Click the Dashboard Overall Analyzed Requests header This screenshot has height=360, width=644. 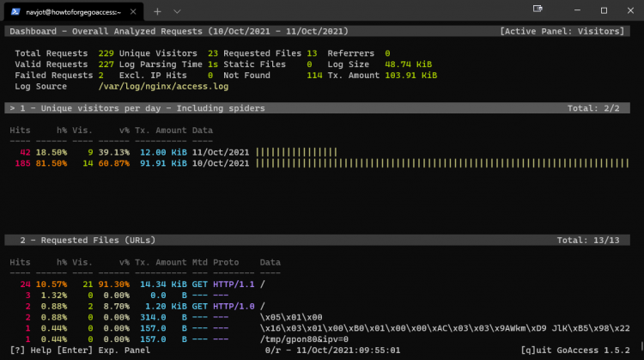coord(179,31)
